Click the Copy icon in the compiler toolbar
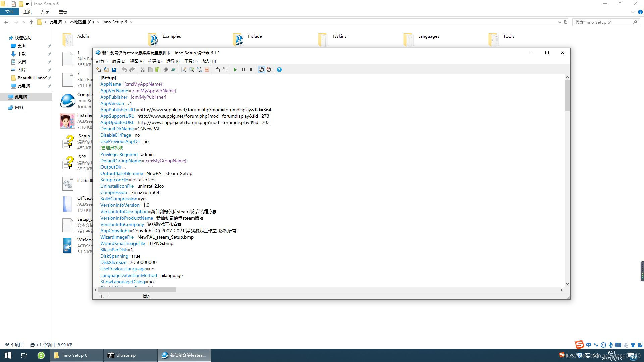The image size is (644, 362). pos(150,70)
